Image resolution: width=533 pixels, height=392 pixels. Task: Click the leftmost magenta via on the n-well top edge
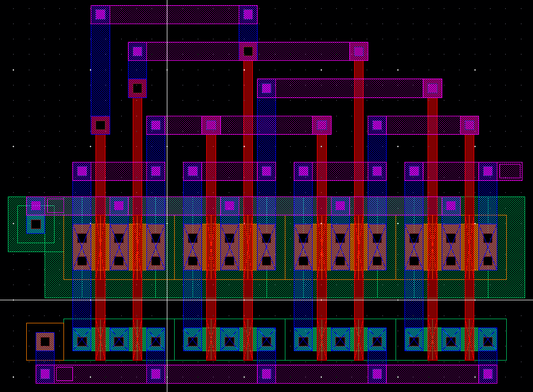[36, 205]
